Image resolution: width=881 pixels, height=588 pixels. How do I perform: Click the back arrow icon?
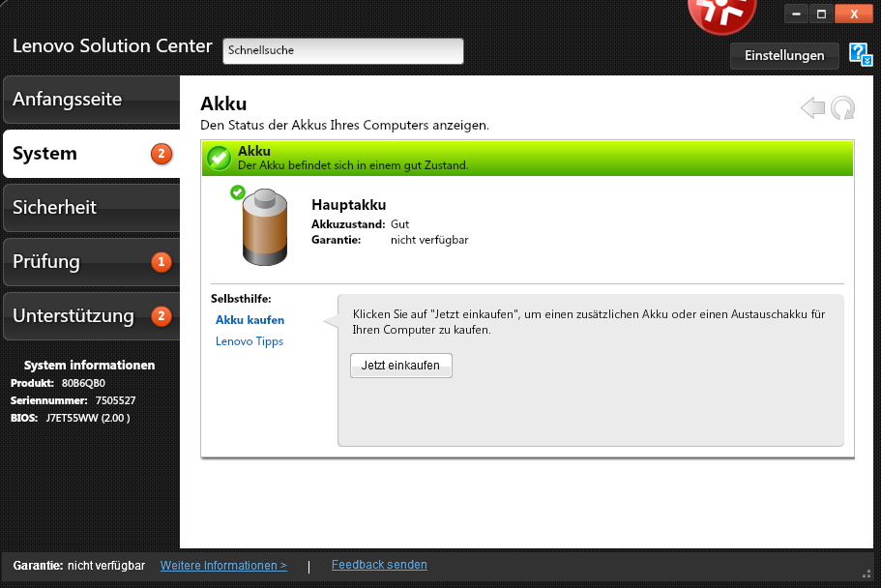tap(812, 108)
